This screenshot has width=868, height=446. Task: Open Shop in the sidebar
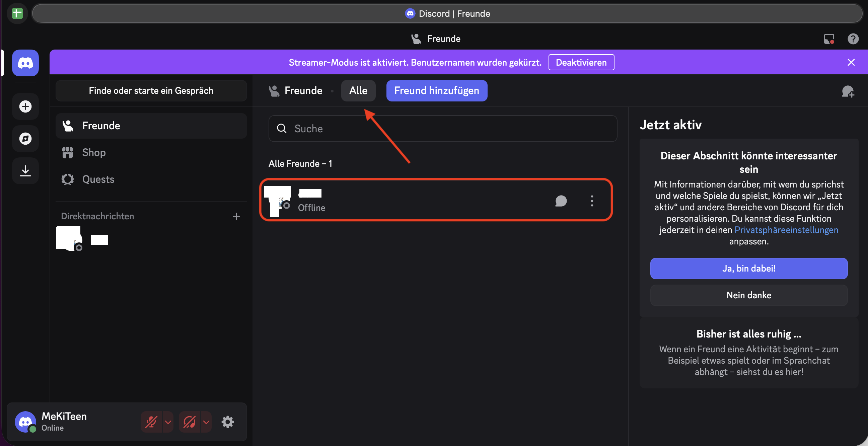pos(94,152)
